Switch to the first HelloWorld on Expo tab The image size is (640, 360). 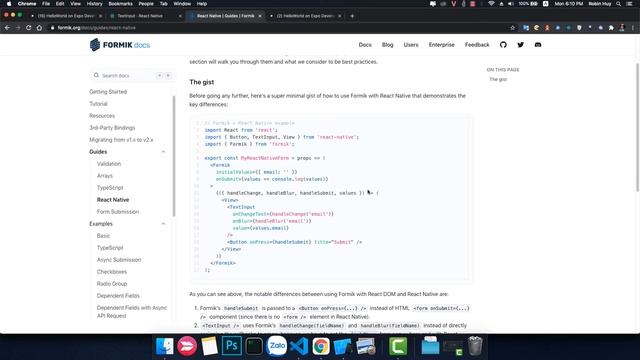pos(66,16)
